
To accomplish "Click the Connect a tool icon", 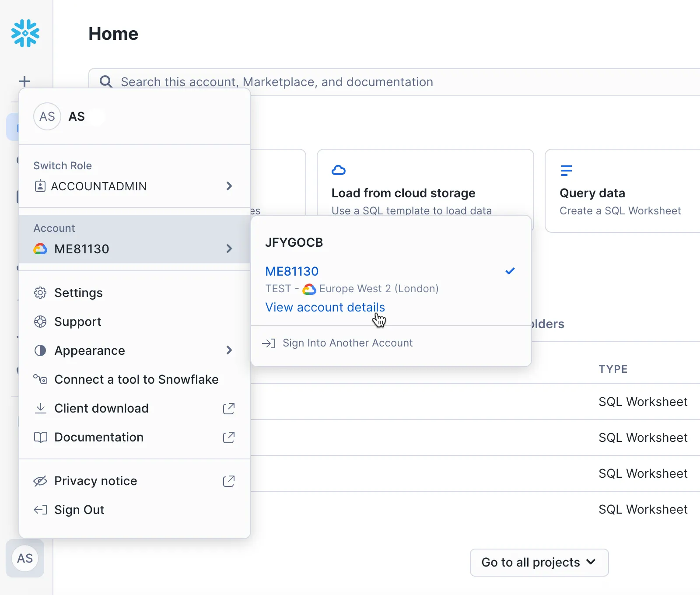I will [x=40, y=379].
